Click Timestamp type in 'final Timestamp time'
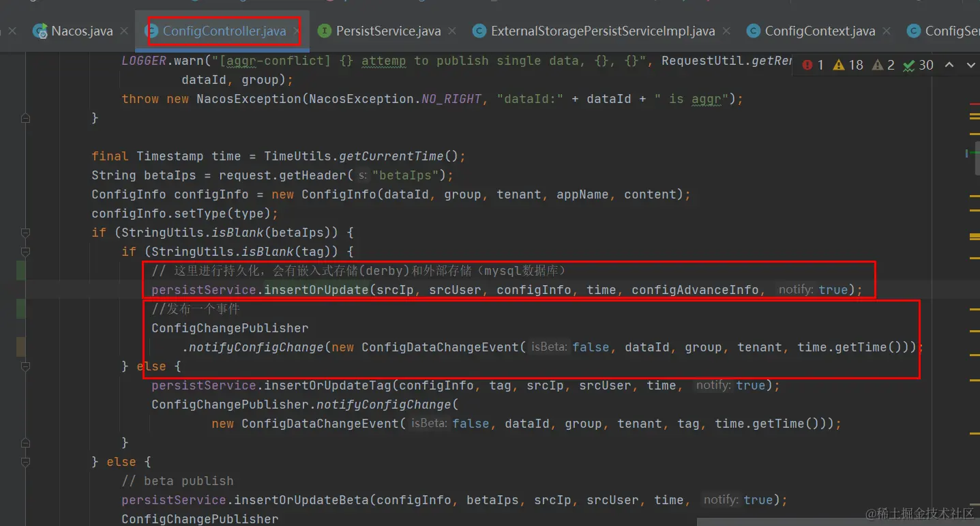The width and height of the screenshot is (980, 526). pos(170,156)
